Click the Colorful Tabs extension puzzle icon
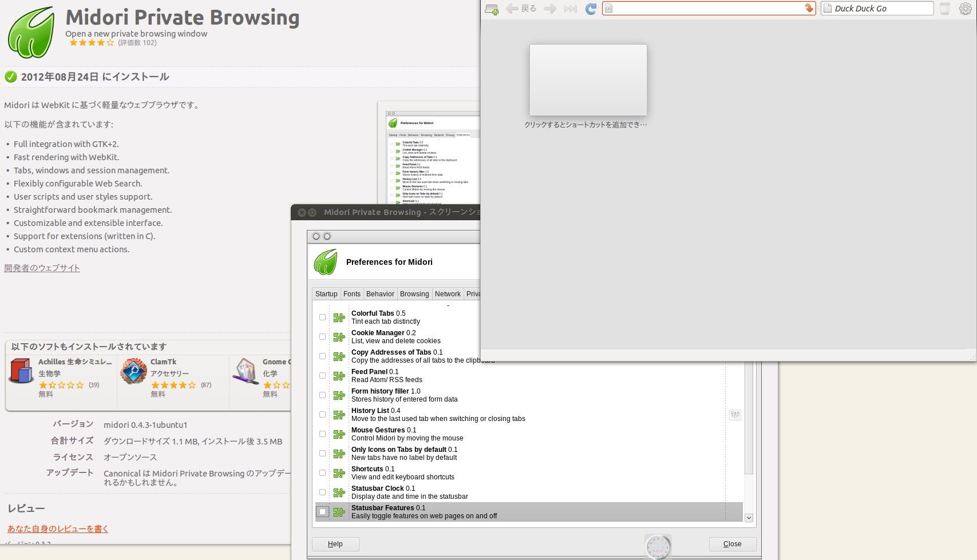 click(x=339, y=317)
